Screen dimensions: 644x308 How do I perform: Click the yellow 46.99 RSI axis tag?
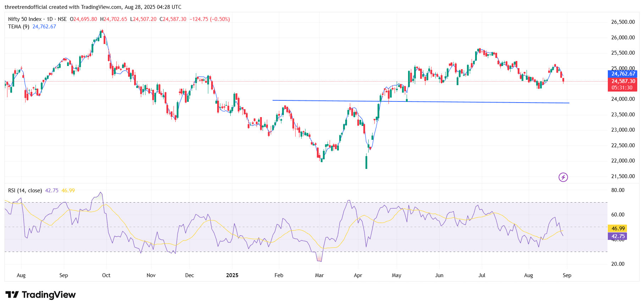point(618,229)
